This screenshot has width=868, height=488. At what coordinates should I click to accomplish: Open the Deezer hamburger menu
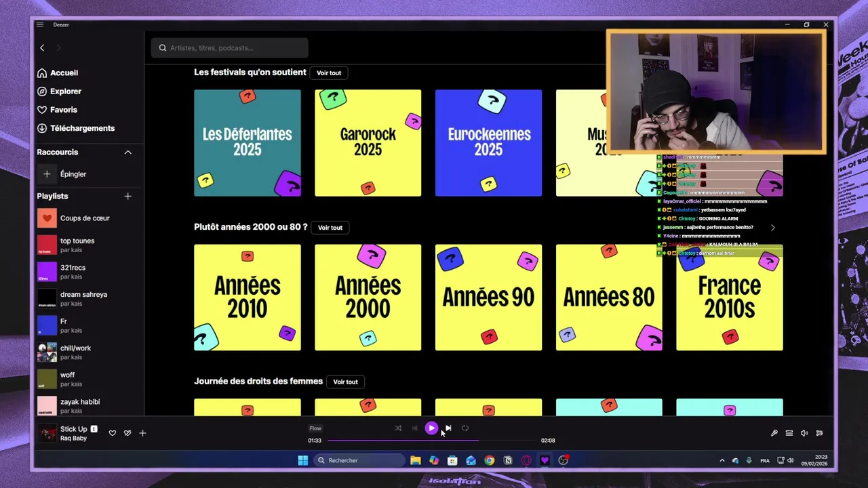(x=40, y=24)
